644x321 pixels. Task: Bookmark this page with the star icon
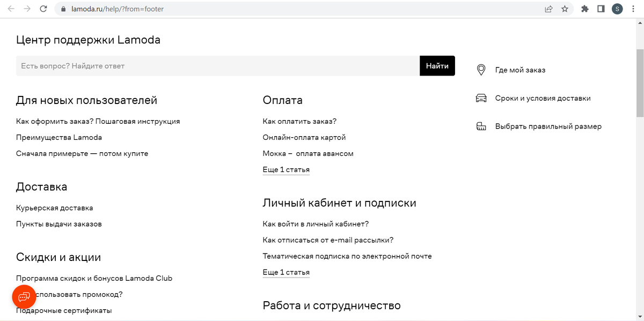pos(565,9)
